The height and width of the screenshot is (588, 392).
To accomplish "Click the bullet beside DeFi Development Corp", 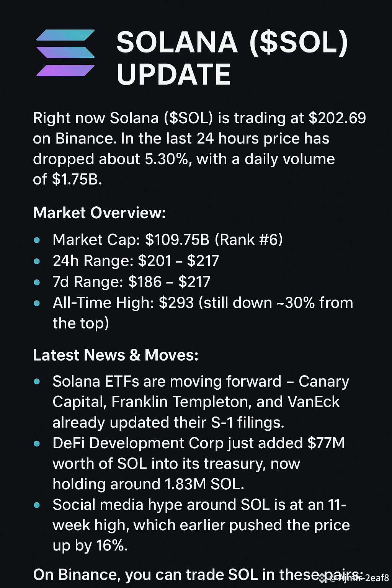I will pyautogui.click(x=37, y=444).
